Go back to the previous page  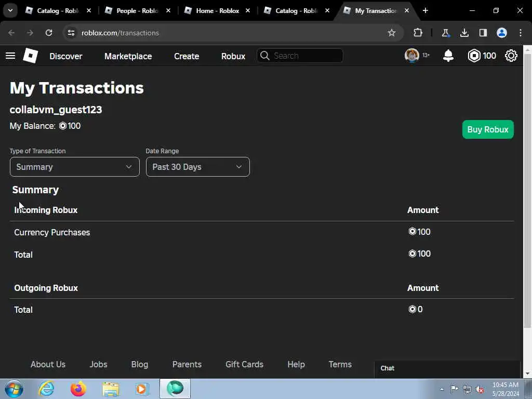pyautogui.click(x=11, y=33)
